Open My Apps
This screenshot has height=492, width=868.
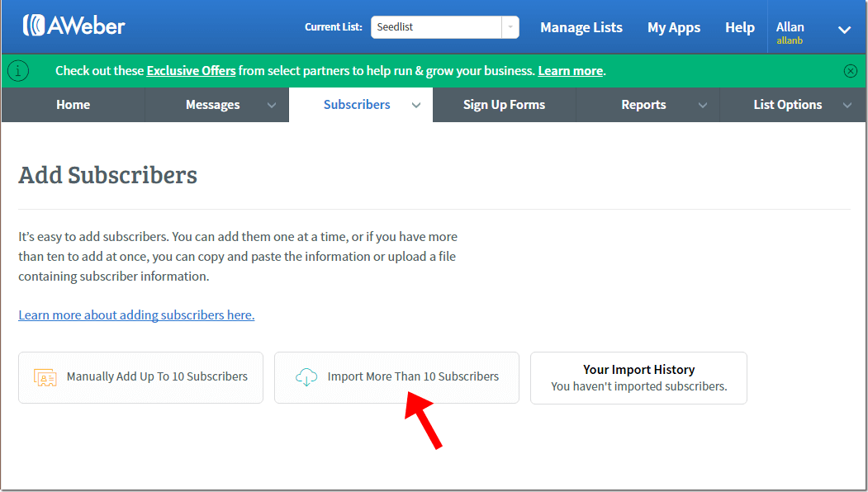coord(674,27)
